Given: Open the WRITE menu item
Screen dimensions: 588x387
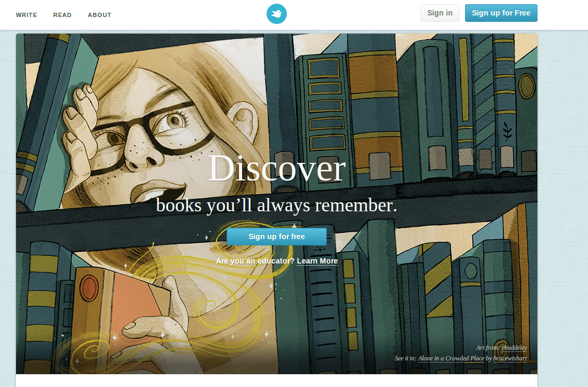Looking at the screenshot, I should 26,15.
